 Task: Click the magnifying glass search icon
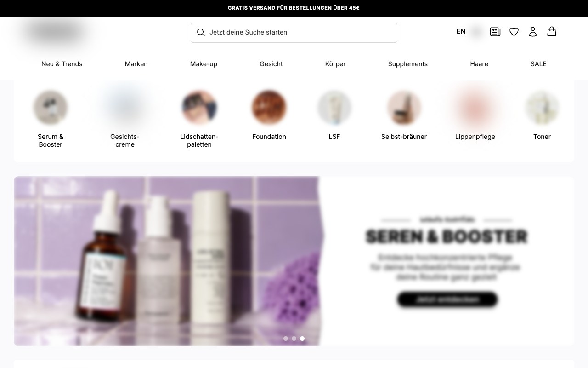pos(201,32)
